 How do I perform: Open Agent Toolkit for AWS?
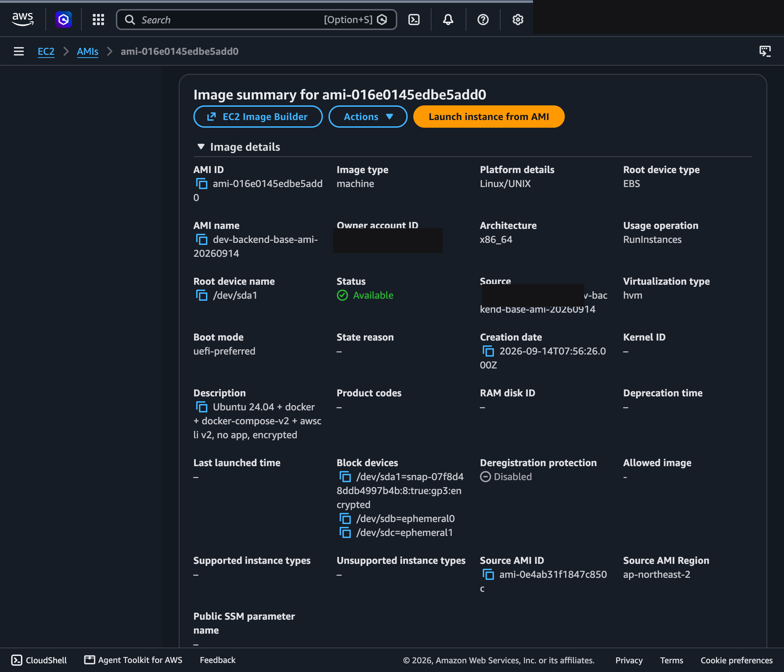pos(133,660)
